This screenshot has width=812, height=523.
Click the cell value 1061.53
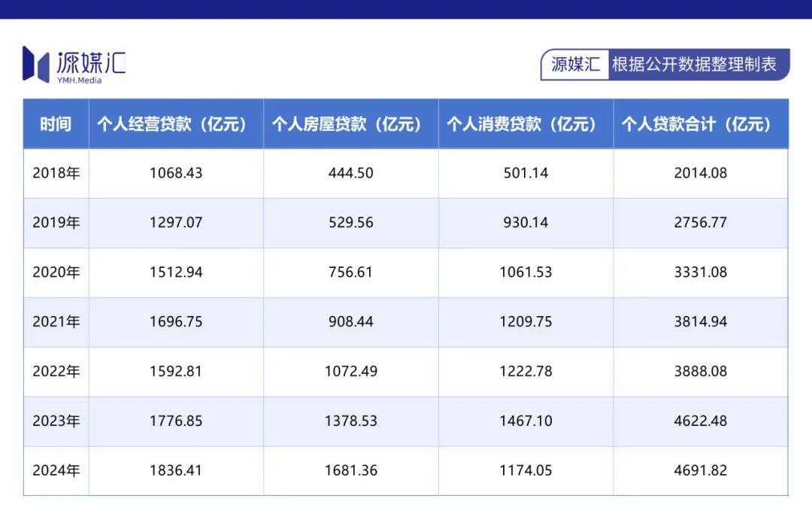click(x=526, y=272)
